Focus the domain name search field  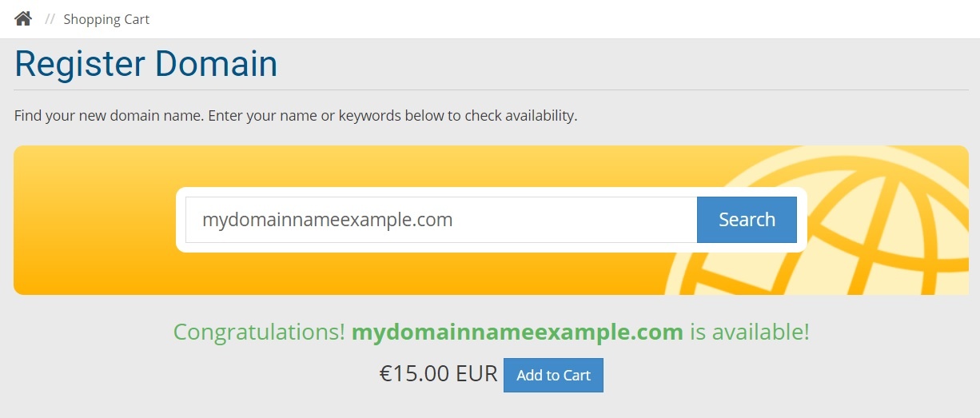coord(441,220)
